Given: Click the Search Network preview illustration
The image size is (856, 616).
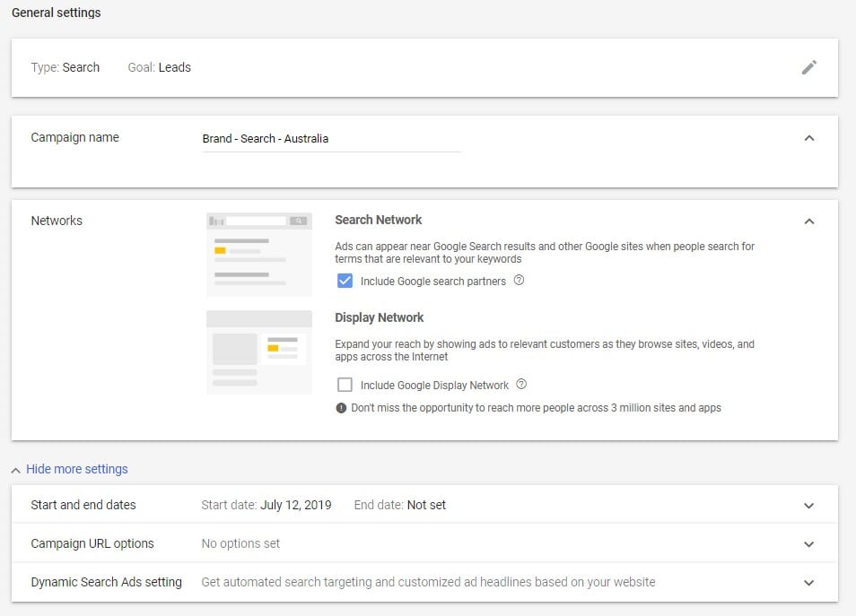Looking at the screenshot, I should click(x=259, y=255).
